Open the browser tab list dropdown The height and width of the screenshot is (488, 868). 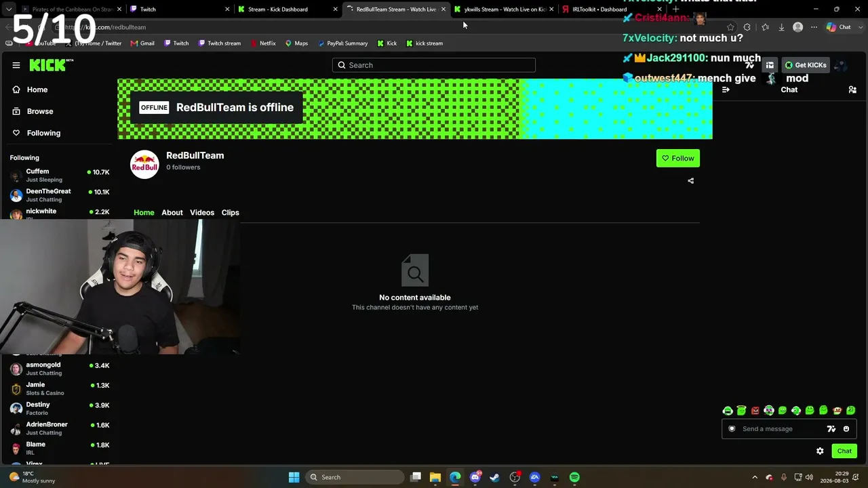tap(8, 9)
